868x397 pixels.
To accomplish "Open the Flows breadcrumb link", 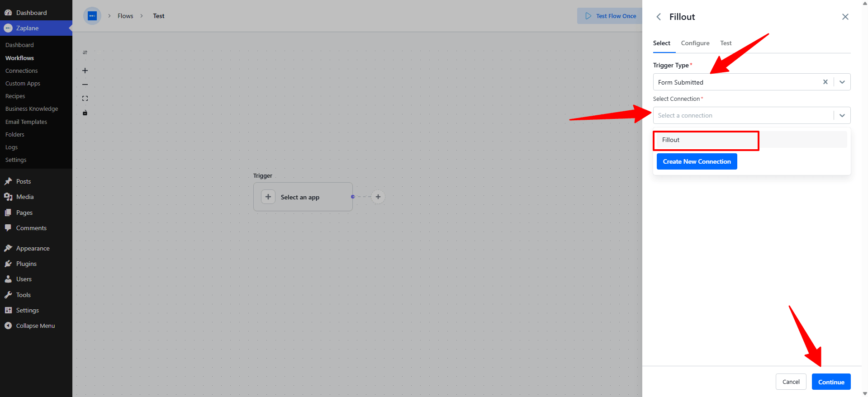I will (125, 16).
